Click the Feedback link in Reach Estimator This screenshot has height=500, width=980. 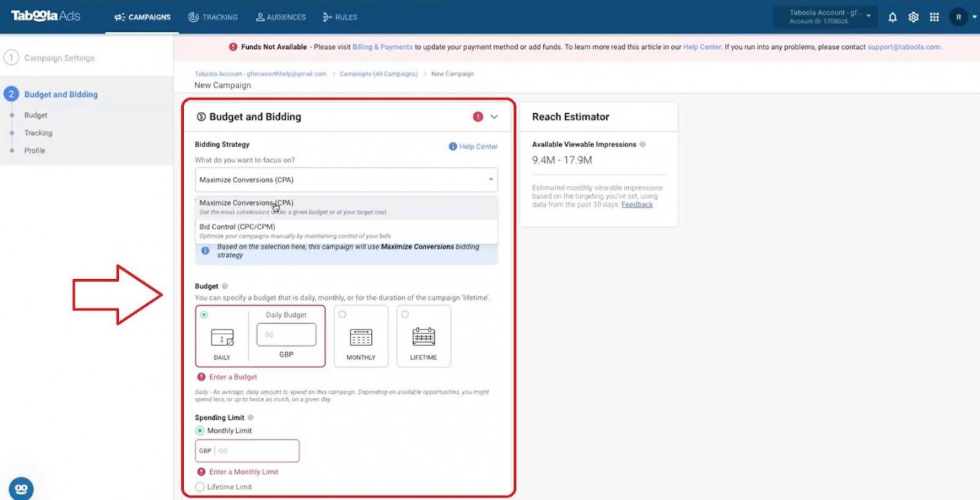637,204
